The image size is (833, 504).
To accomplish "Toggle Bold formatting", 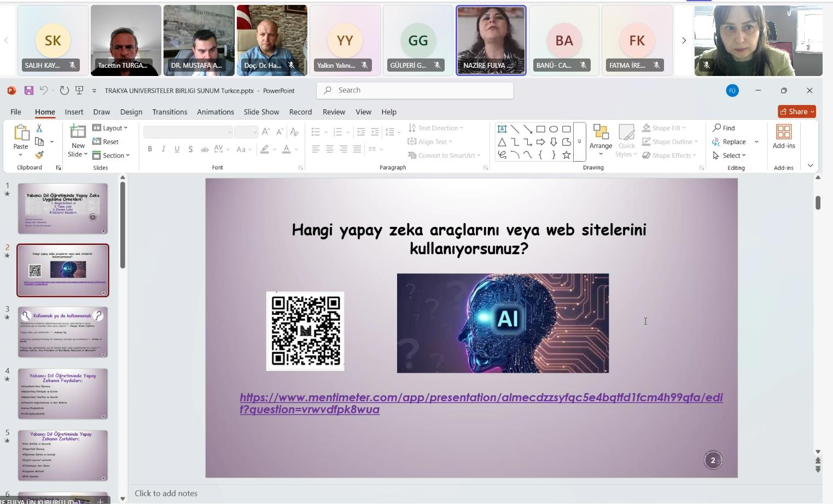I will pyautogui.click(x=150, y=149).
